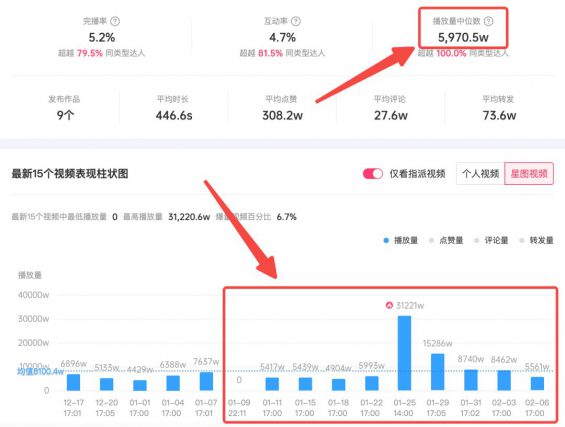Screen dimensions: 565x427
Task: Click the 446.6s average duration value
Action: (174, 115)
